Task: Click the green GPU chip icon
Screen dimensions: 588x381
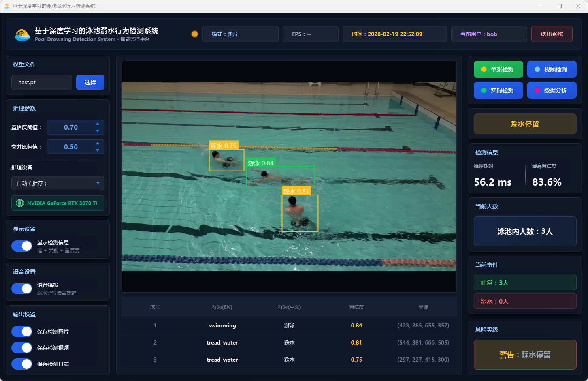Action: (x=19, y=203)
